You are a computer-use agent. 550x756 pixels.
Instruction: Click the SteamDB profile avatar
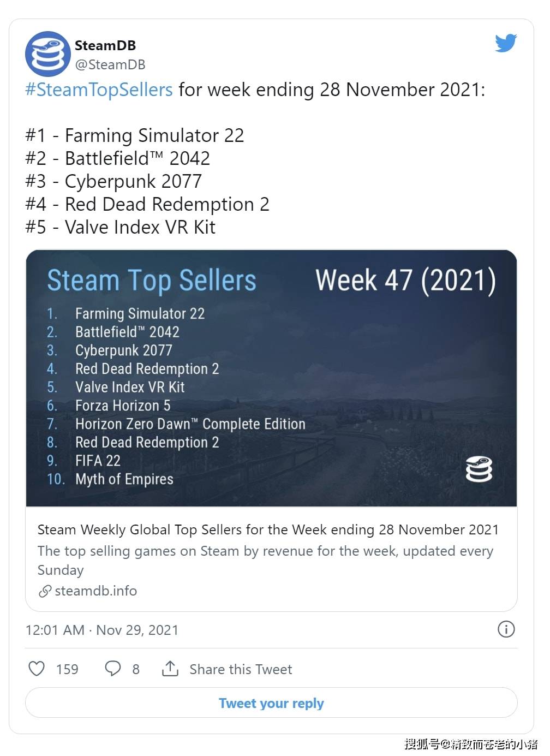click(48, 54)
